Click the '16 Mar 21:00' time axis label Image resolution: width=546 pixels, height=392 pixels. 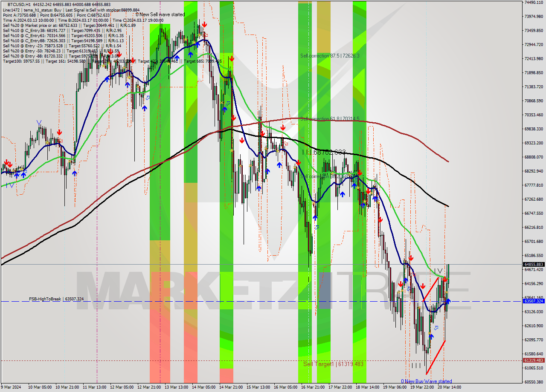314,387
